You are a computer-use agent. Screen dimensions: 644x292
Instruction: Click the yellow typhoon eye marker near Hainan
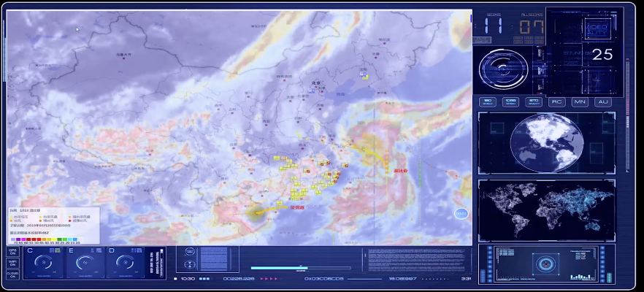(x=255, y=212)
